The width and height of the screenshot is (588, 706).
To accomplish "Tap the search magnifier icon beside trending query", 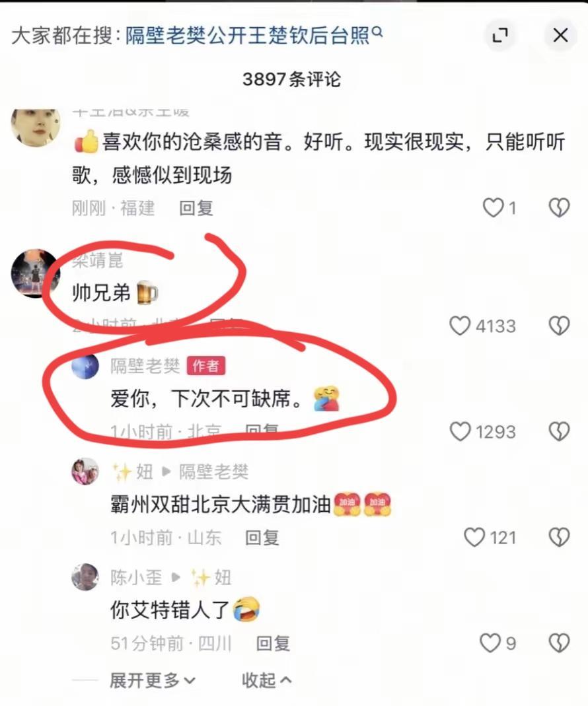I will 378,31.
